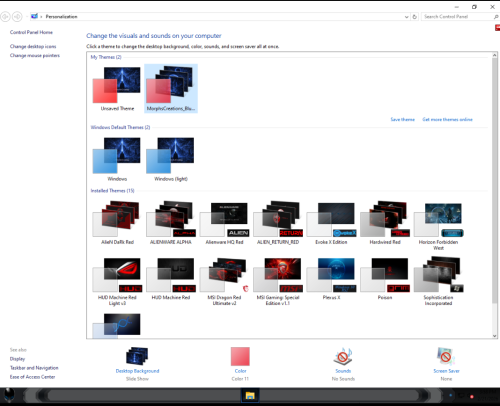Refresh the Personalization page
The height and width of the screenshot is (406, 500).
(x=415, y=17)
